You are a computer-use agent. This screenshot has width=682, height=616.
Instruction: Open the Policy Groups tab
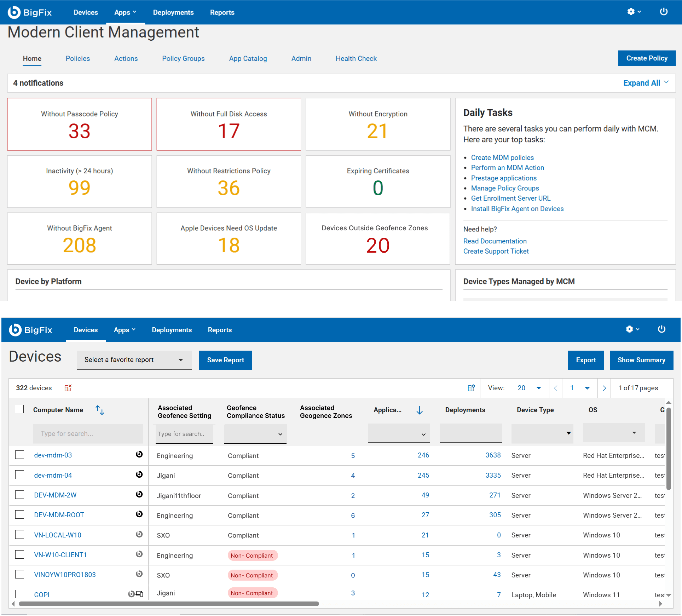(x=183, y=58)
